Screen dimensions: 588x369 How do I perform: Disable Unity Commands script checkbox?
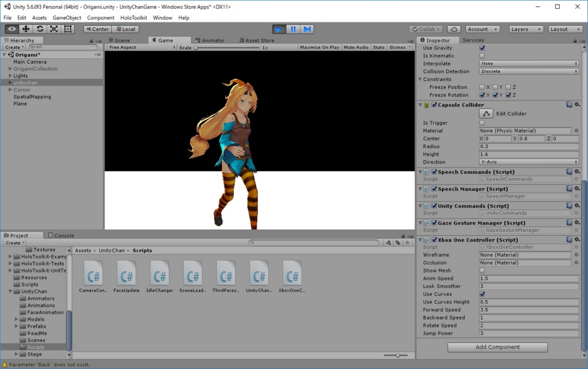tap(434, 206)
